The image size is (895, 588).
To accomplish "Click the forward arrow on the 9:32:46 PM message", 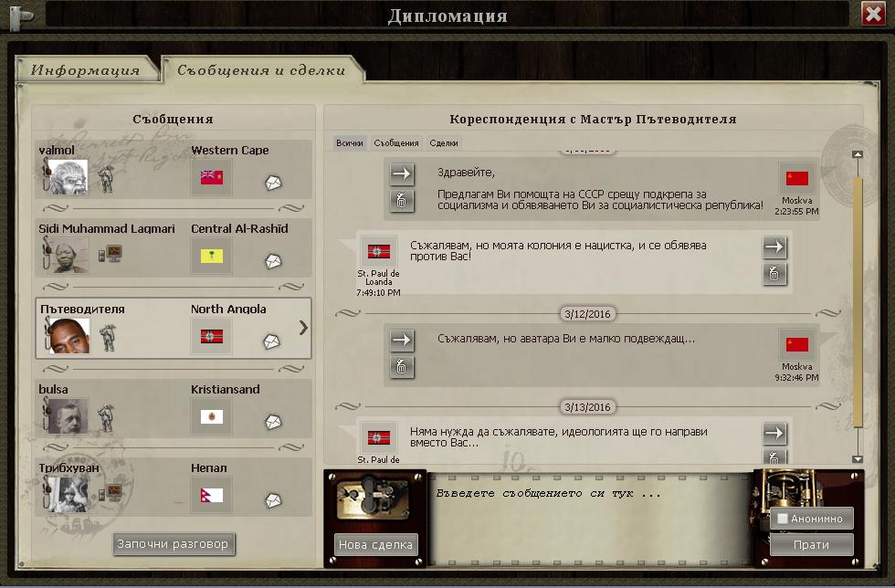I will pos(402,340).
